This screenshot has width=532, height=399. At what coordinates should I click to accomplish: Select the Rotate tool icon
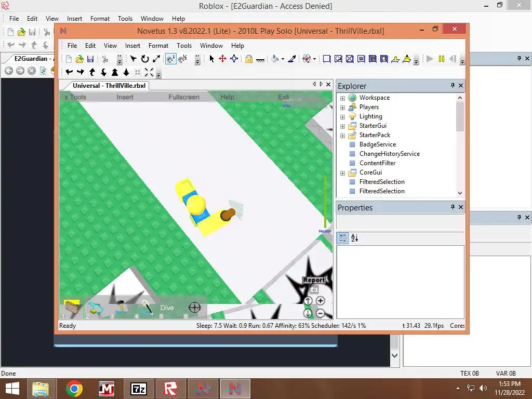click(145, 59)
